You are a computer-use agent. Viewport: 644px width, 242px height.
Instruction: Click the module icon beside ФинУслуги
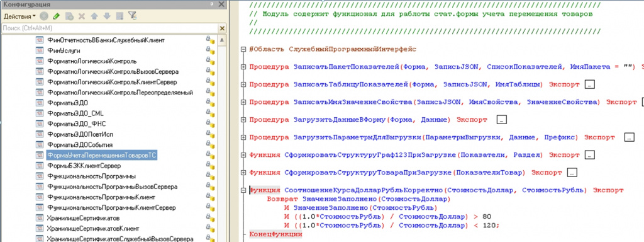[x=40, y=50]
